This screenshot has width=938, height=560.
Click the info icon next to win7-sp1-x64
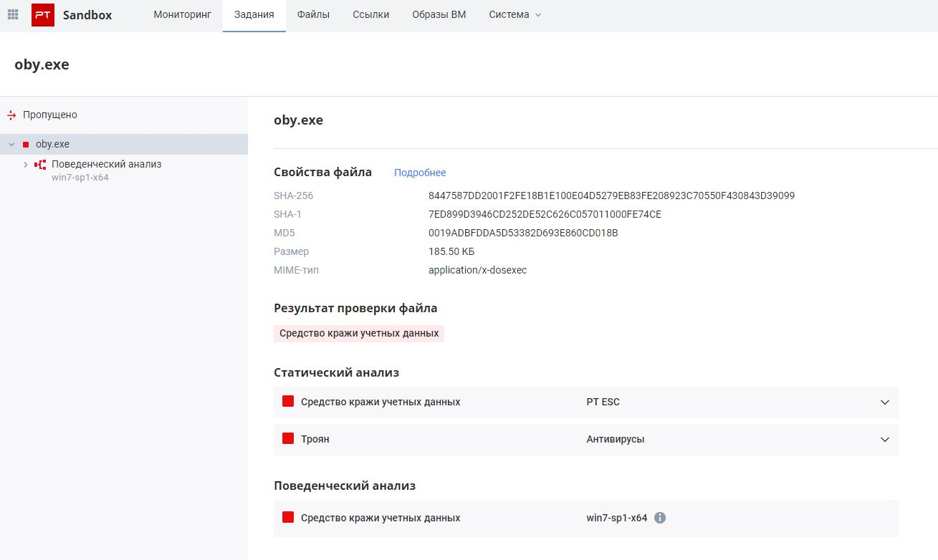click(660, 518)
